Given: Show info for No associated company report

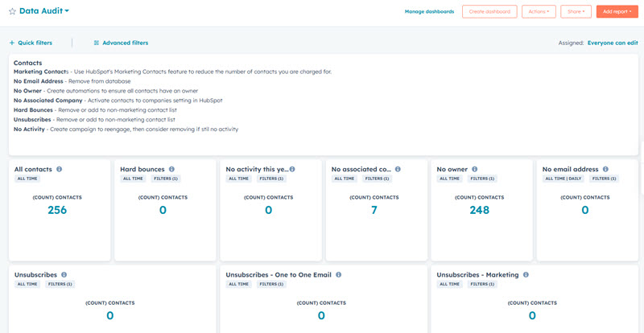Looking at the screenshot, I should (x=398, y=169).
